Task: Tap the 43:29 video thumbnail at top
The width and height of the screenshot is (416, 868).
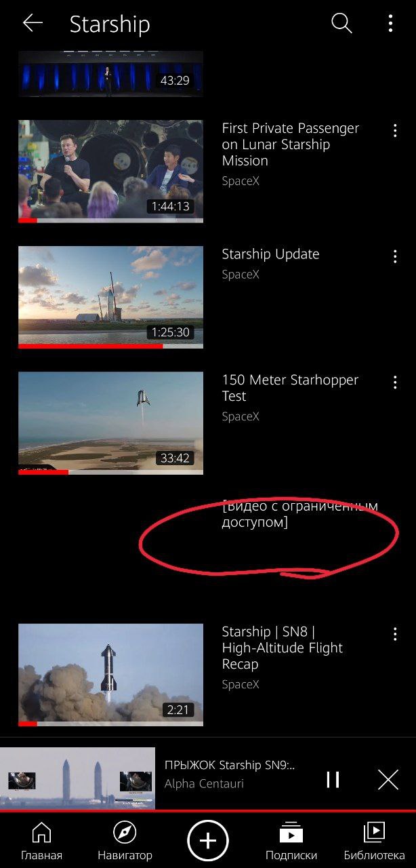Action: (110, 73)
